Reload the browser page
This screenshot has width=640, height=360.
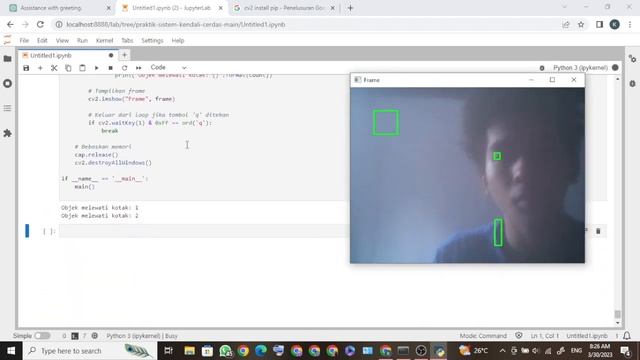(40, 24)
